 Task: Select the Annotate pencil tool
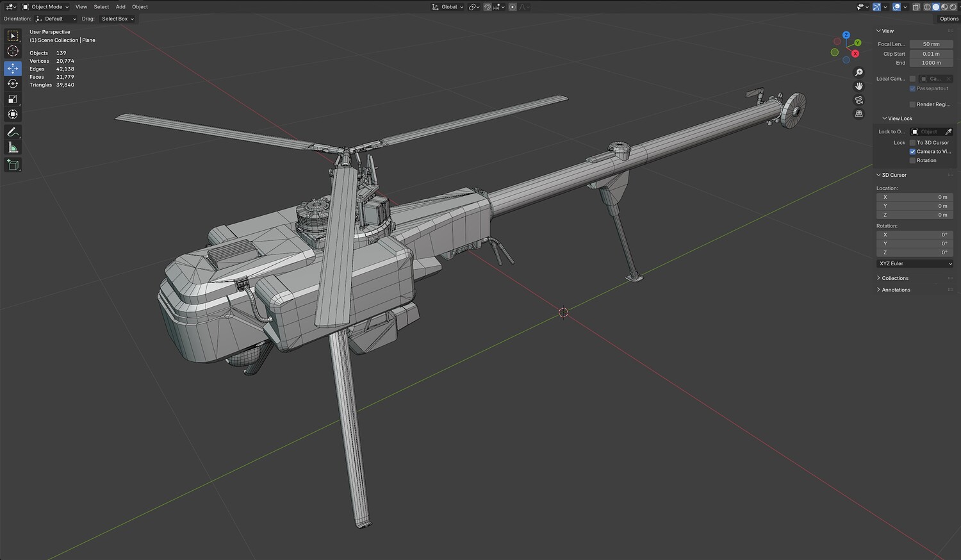[13, 132]
